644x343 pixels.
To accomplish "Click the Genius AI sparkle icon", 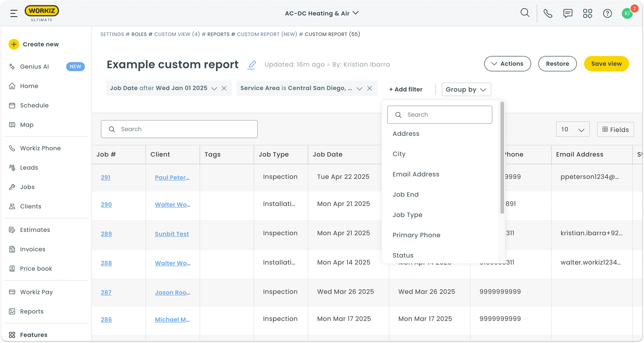I will 12,67.
